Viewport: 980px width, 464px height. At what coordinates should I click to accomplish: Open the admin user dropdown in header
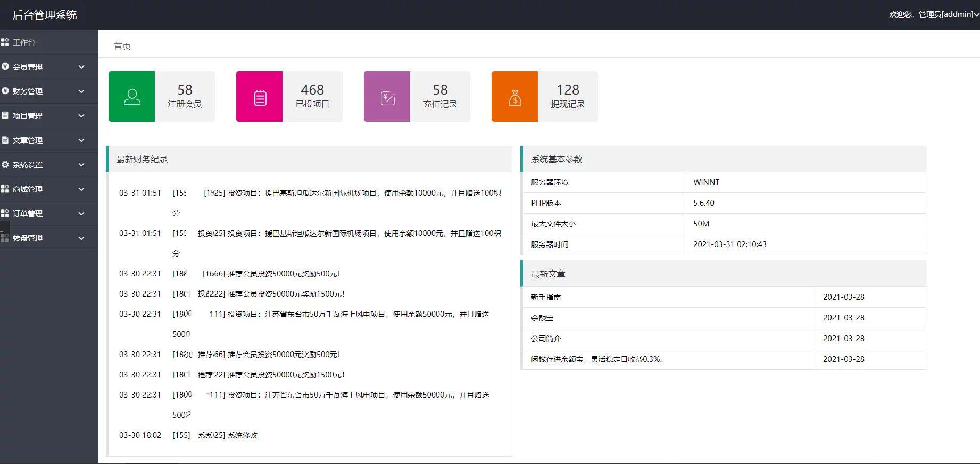click(x=933, y=14)
